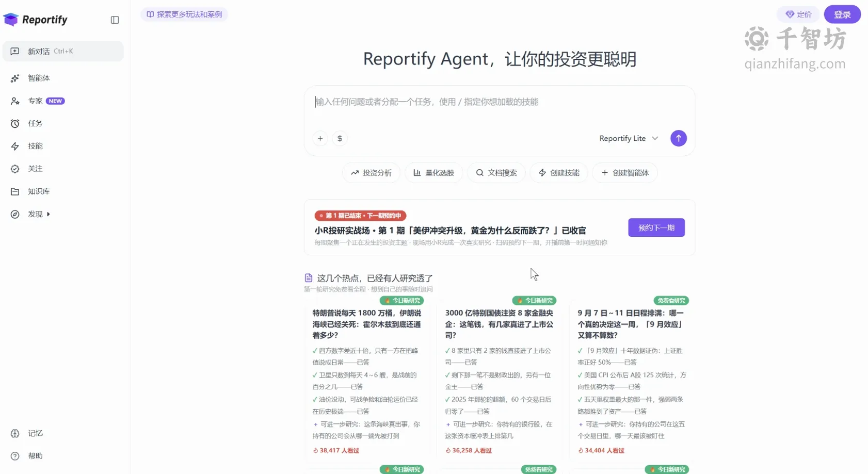This screenshot has height=474, width=868.
Task: Click the 技能 lightning icon
Action: click(15, 146)
